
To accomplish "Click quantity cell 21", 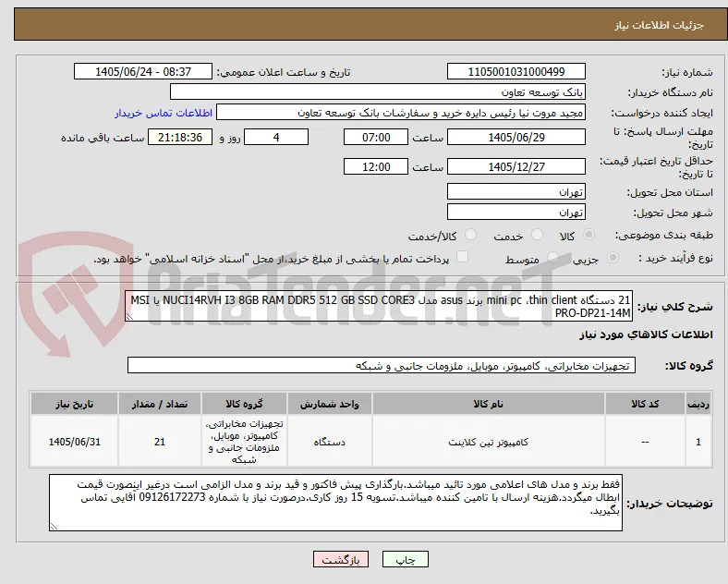I will 160,442.
